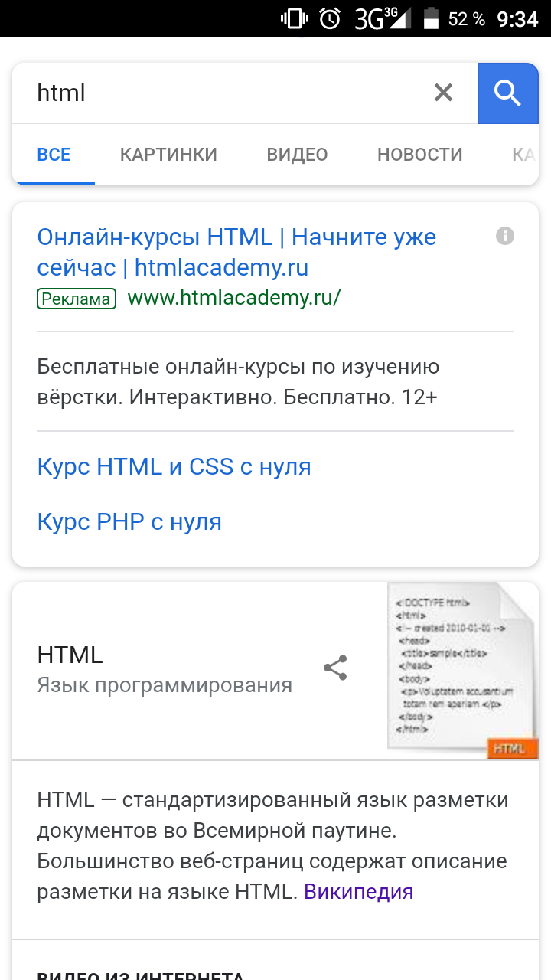Image resolution: width=551 pixels, height=980 pixels.
Task: Open the ВИДЕО search results tab
Action: 297,154
